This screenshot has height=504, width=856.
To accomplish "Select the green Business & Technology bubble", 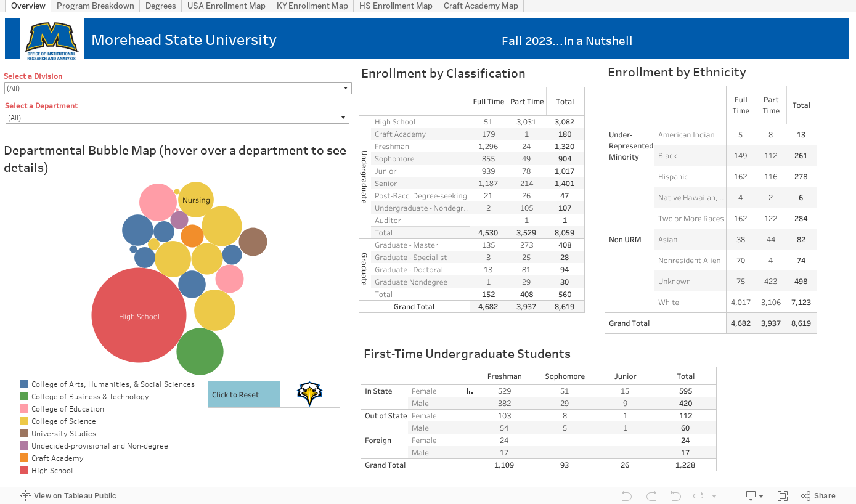I will (x=200, y=351).
